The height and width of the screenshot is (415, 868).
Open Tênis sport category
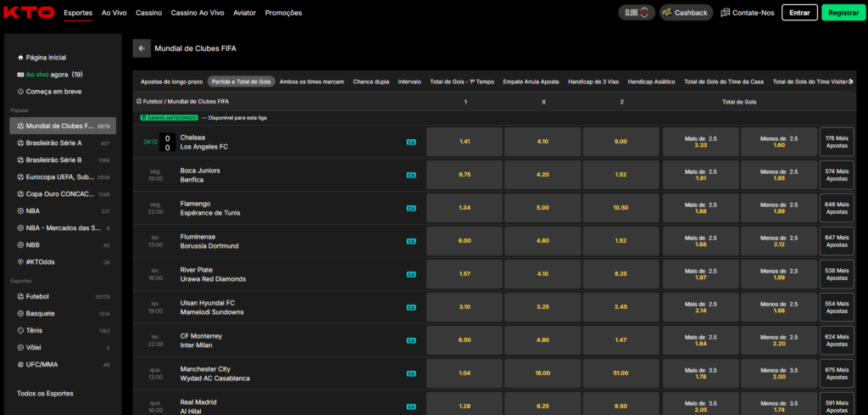[63, 330]
